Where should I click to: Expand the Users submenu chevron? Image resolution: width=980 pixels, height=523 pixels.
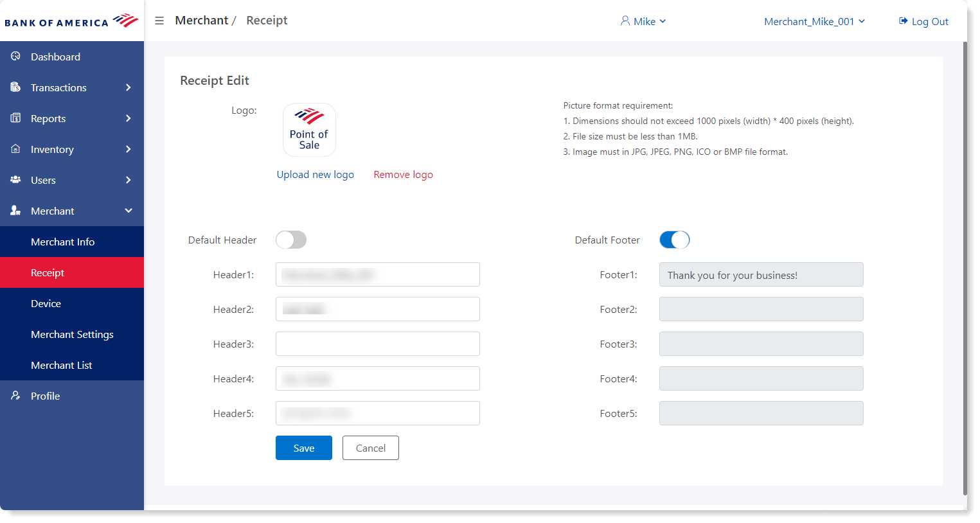[129, 180]
